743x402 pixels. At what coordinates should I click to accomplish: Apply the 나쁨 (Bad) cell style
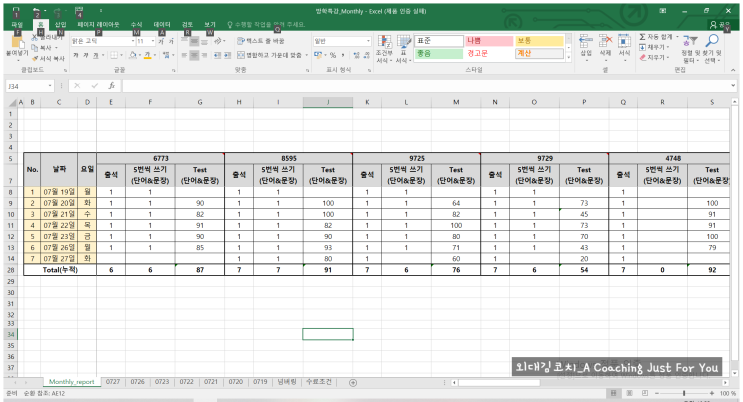pyautogui.click(x=489, y=41)
